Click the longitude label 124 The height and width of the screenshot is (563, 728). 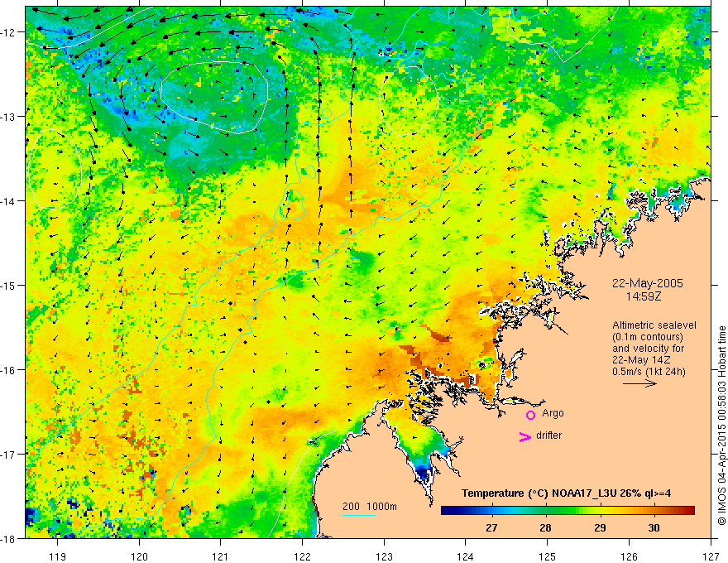tap(466, 556)
